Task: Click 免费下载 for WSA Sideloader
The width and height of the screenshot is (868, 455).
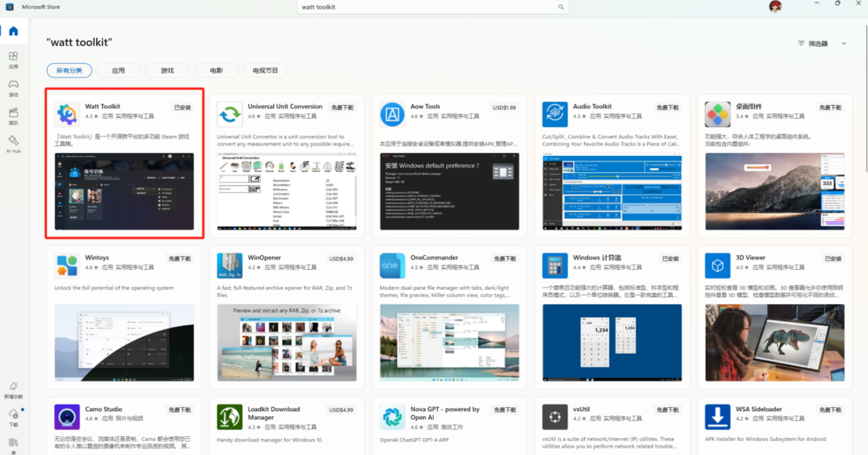Action: tap(830, 410)
